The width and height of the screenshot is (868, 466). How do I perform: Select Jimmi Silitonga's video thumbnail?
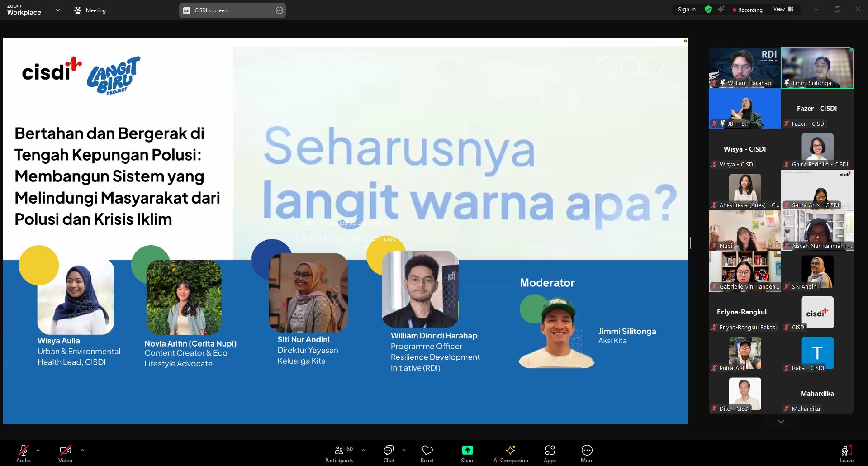coord(817,68)
